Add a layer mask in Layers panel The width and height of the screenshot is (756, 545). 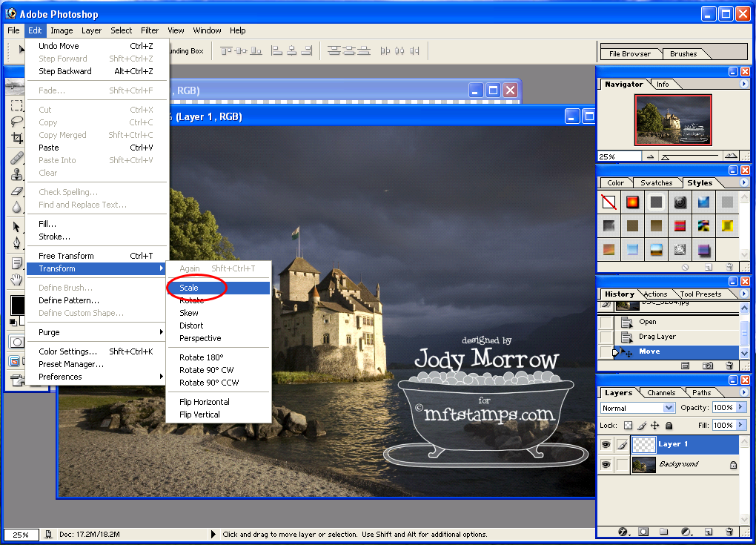[643, 532]
